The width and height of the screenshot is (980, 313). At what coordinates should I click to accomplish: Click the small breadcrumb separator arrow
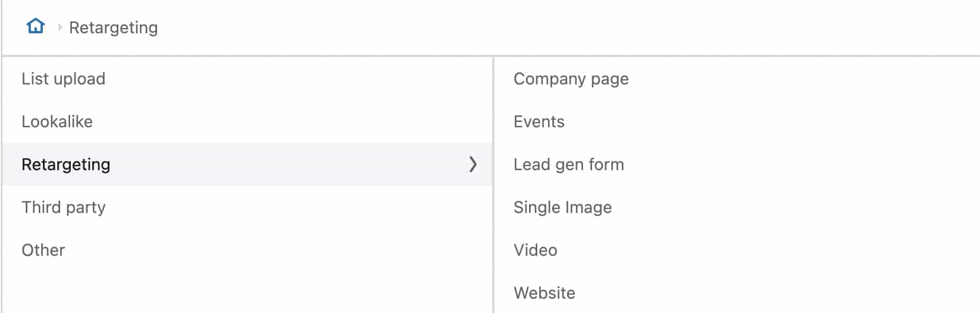point(60,27)
